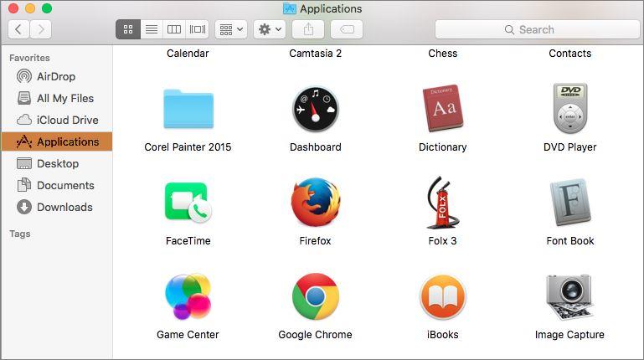Launch the Dashboard app icon
The height and width of the screenshot is (360, 644).
(x=316, y=109)
